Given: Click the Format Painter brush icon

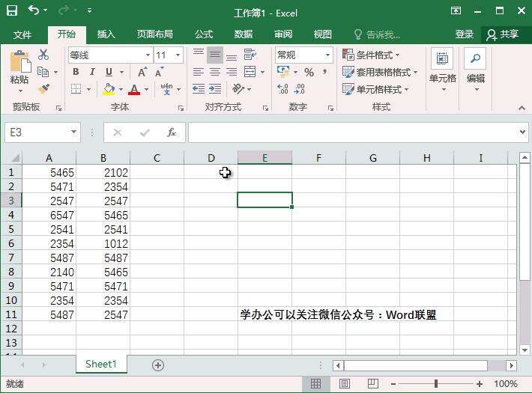Looking at the screenshot, I should click(x=43, y=89).
